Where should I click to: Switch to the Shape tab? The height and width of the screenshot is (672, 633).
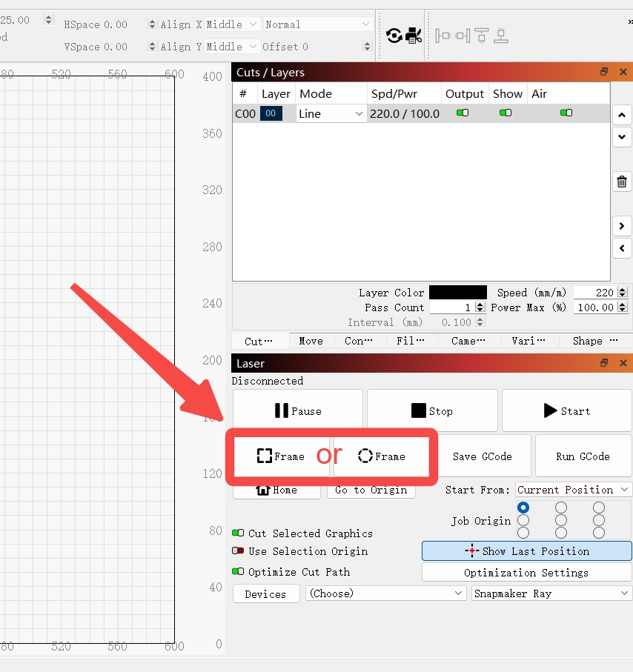(595, 341)
